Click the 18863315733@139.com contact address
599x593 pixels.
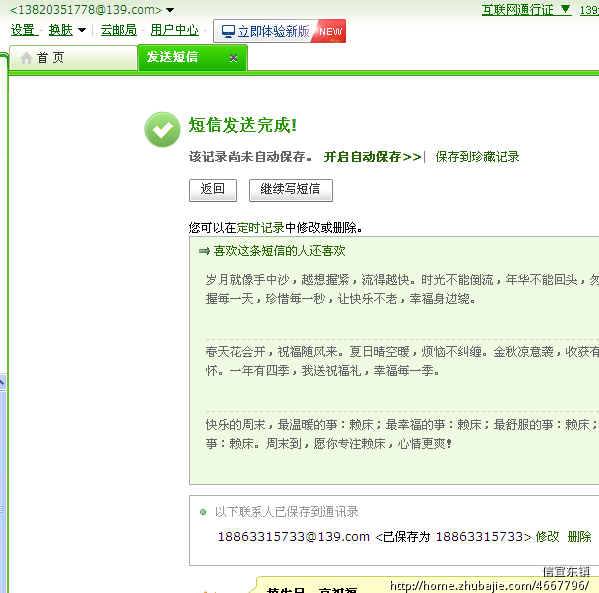(x=294, y=537)
